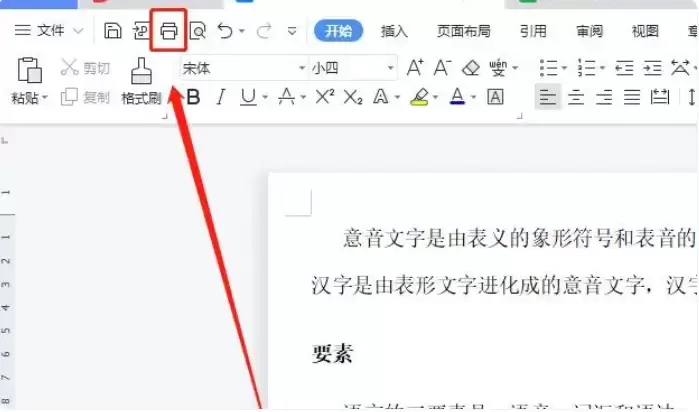Switch to the 插入 tab
699x412 pixels.
(x=394, y=31)
